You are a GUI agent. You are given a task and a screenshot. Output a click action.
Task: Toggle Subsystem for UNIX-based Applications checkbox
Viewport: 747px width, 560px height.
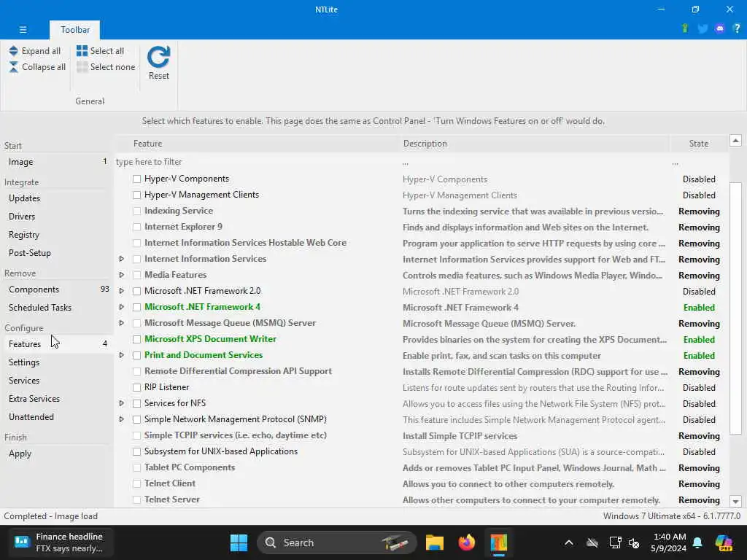136,452
